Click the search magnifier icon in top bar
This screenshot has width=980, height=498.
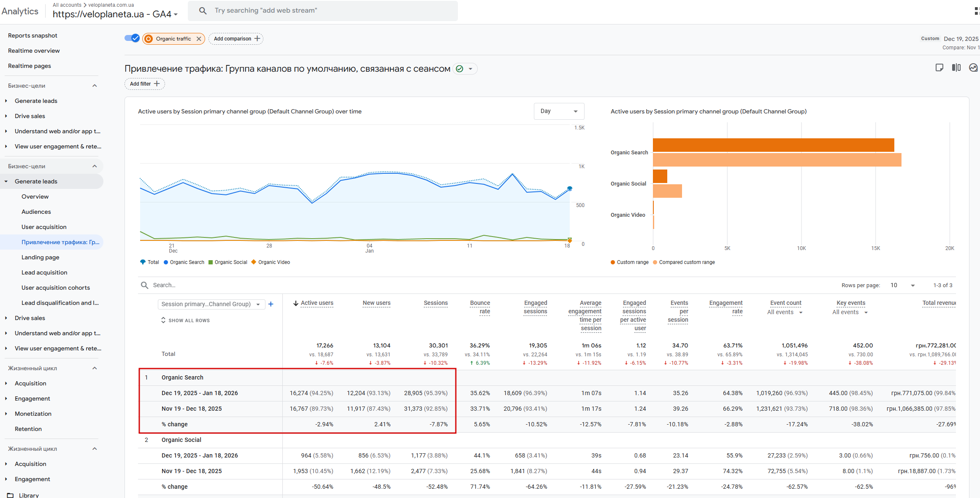coord(203,11)
